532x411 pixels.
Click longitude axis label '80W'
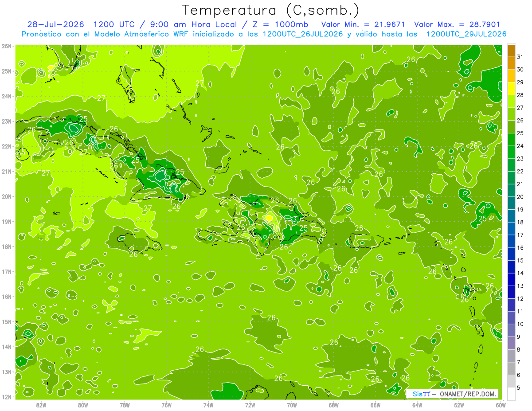(83, 405)
